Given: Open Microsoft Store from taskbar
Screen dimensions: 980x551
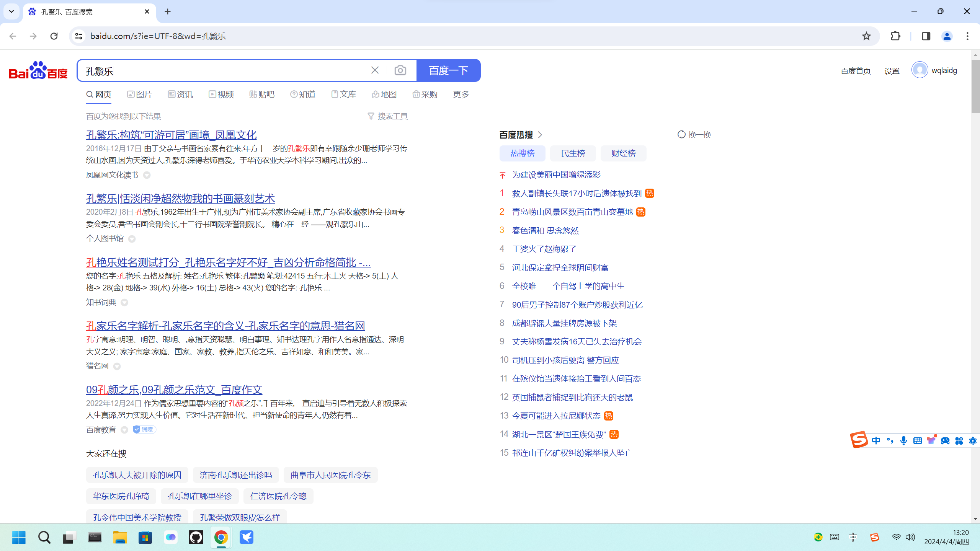Looking at the screenshot, I should (145, 537).
